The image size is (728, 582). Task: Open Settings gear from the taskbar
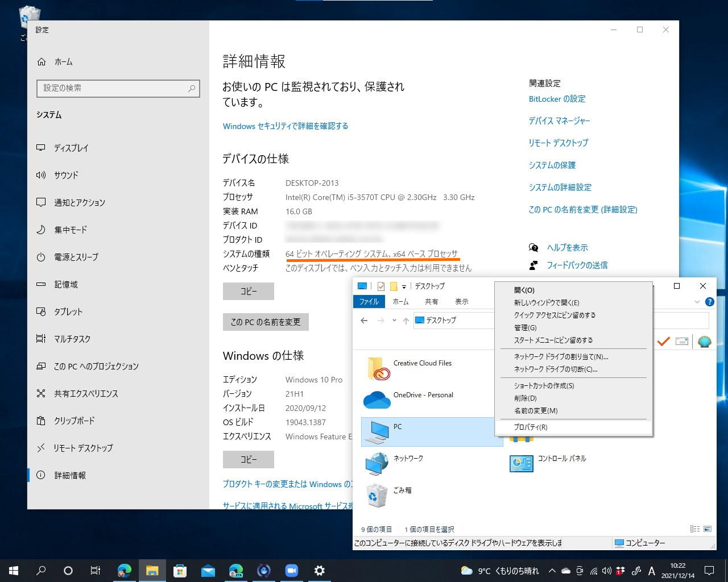click(319, 570)
